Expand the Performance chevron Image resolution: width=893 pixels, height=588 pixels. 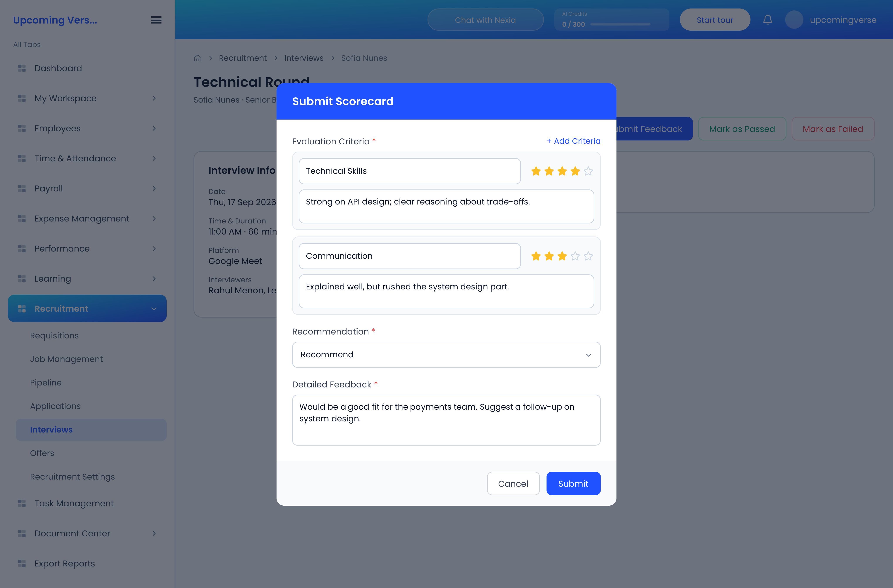(154, 248)
